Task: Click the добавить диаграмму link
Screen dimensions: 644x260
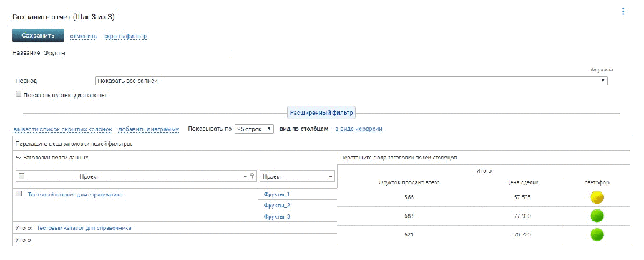Action: click(x=148, y=129)
